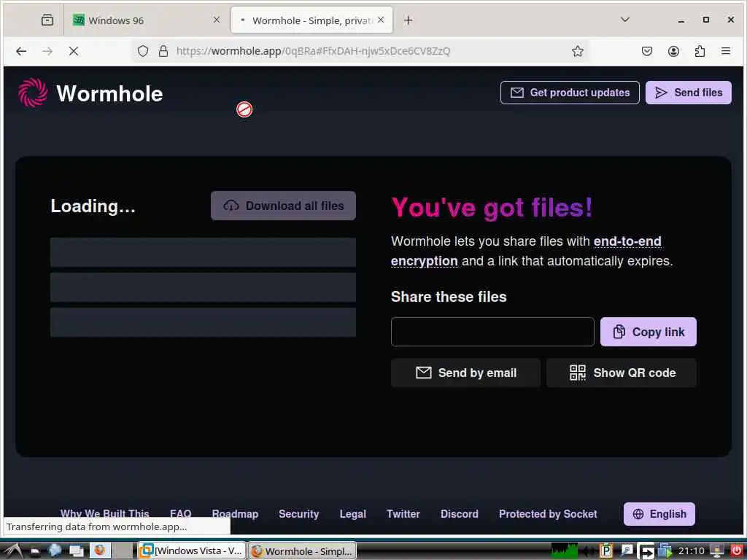The height and width of the screenshot is (560, 747).
Task: Click the share link input field
Action: coord(492,332)
